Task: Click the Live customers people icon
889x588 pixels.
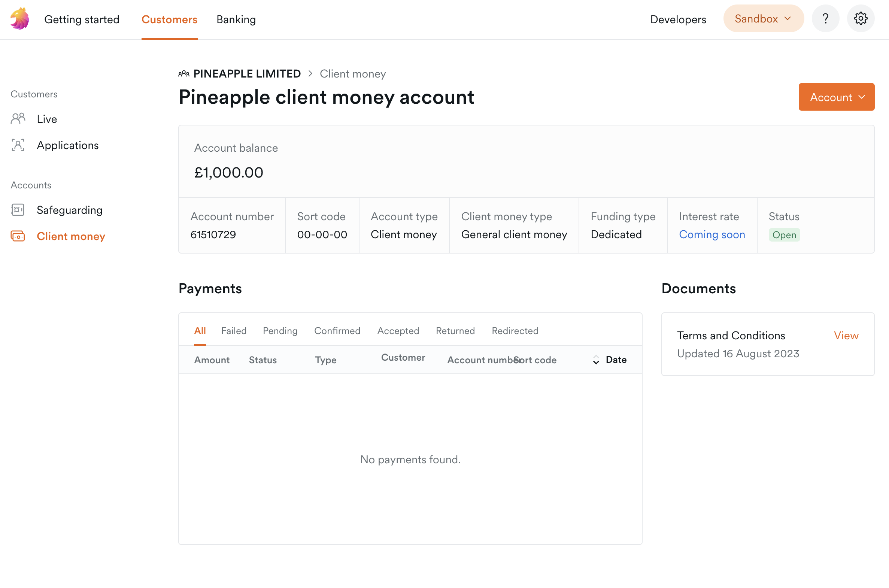Action: (x=18, y=119)
